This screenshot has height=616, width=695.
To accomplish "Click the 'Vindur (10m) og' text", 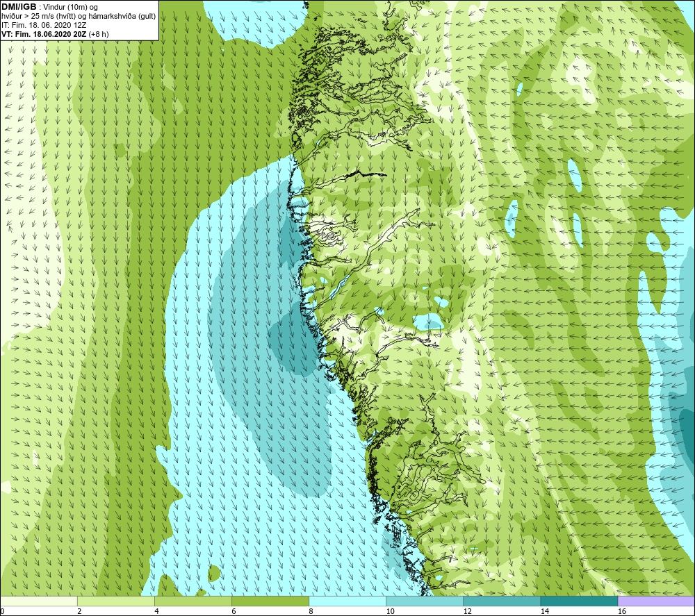I will [x=71, y=8].
